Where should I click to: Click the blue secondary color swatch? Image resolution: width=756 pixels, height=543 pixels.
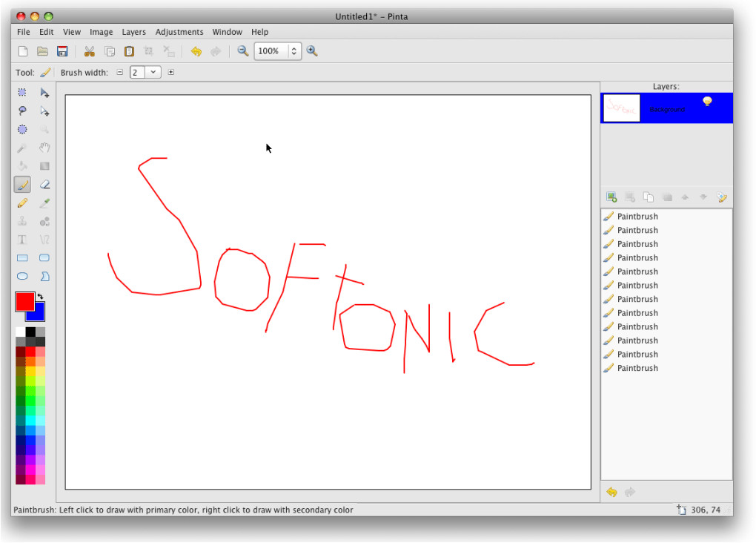click(x=39, y=315)
